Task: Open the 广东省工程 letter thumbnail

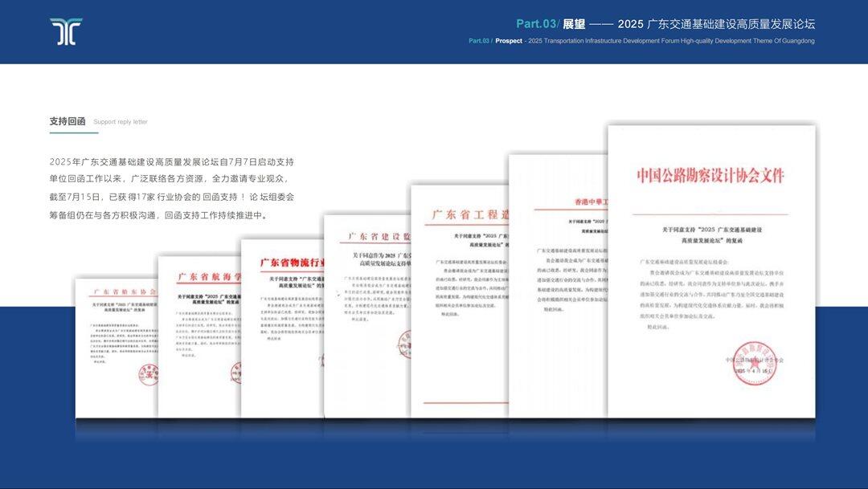Action: pos(460,301)
